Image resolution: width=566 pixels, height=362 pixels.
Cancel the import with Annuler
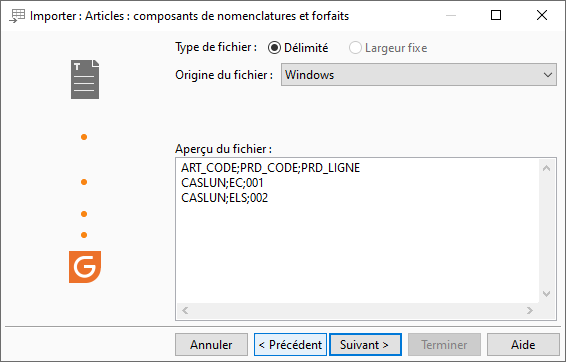[x=212, y=345]
